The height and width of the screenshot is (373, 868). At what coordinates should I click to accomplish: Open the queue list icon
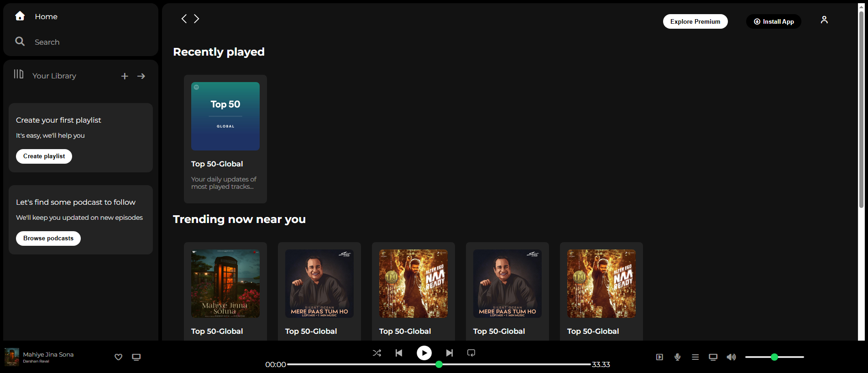(695, 357)
